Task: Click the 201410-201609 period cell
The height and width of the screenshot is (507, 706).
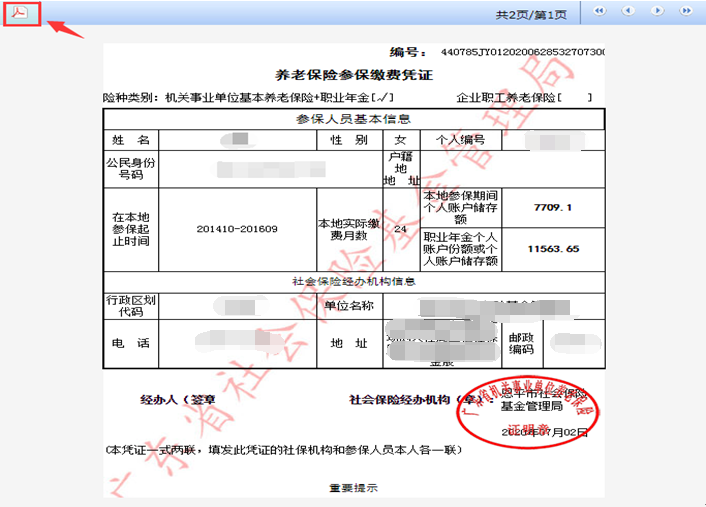Action: click(x=237, y=229)
